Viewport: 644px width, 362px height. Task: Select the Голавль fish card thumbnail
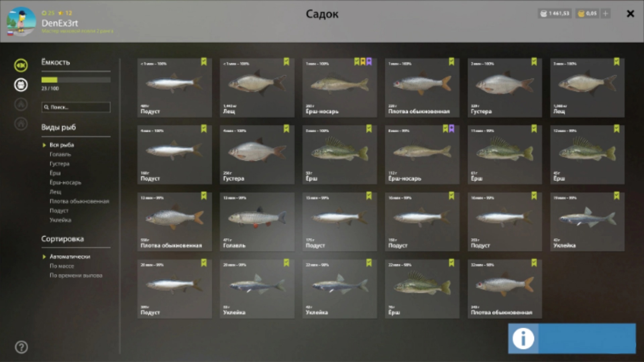(x=257, y=222)
